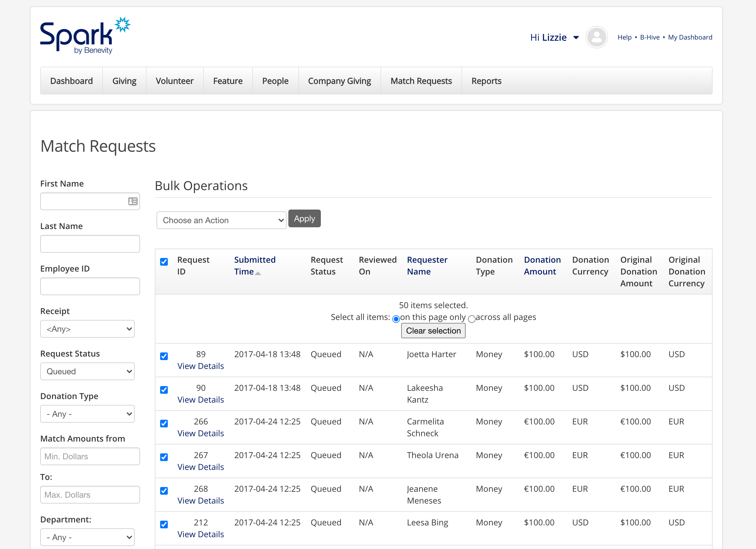View Details for request 90
The image size is (756, 549).
click(201, 399)
